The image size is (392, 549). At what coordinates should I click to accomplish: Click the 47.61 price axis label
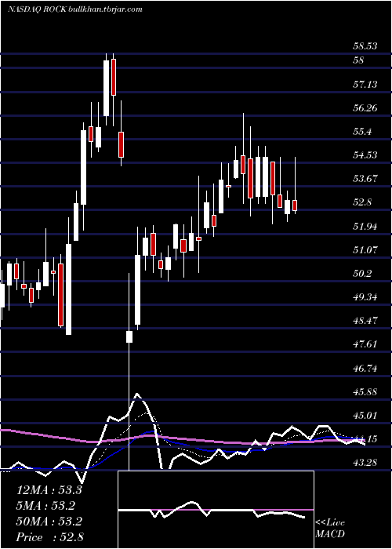click(x=365, y=344)
